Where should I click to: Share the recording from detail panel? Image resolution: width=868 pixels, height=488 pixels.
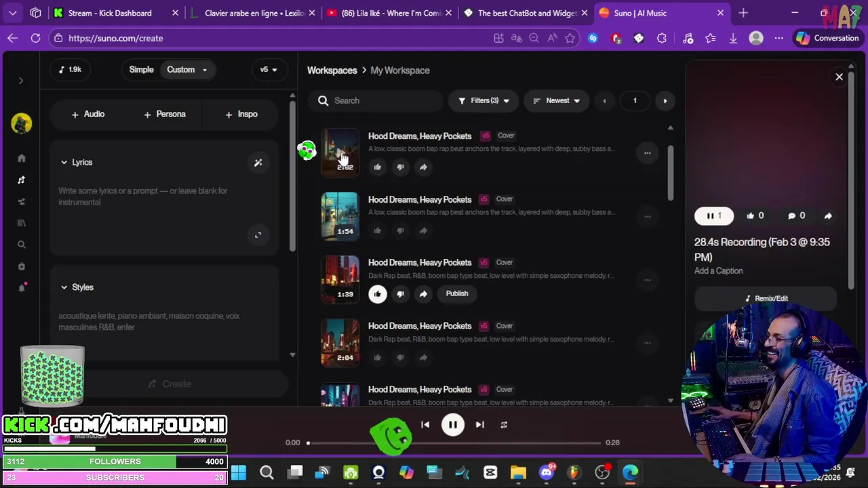(x=828, y=216)
